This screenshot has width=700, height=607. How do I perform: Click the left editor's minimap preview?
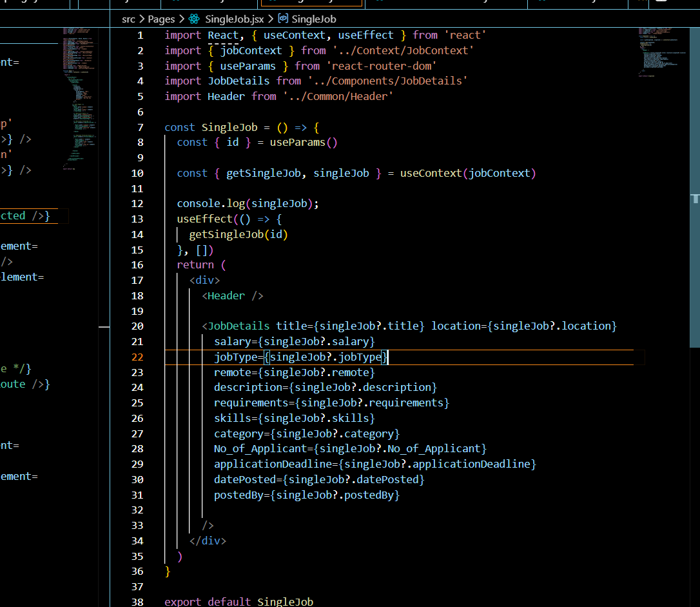coord(80,99)
